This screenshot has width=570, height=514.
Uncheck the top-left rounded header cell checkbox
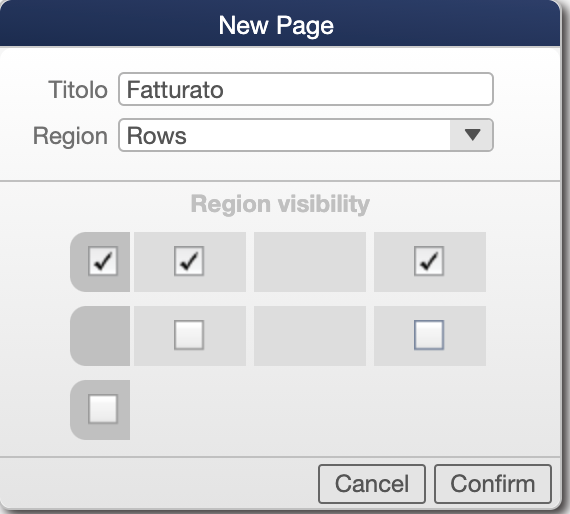[103, 261]
